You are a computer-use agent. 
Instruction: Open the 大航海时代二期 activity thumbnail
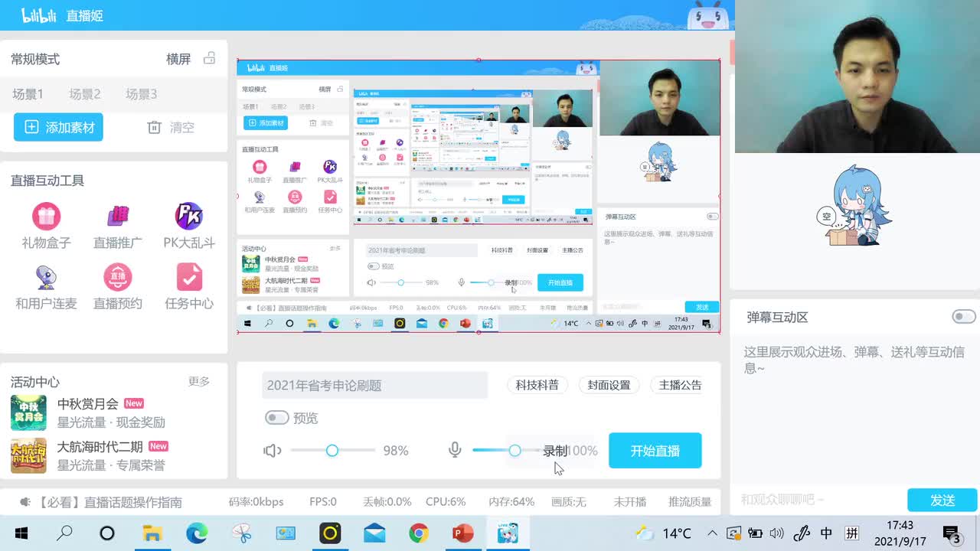click(x=28, y=455)
